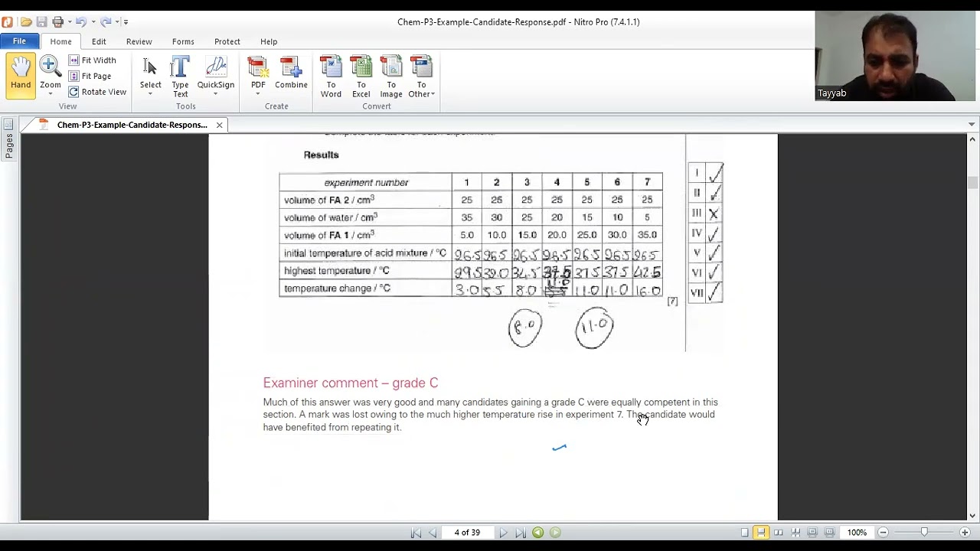
Task: Select continuous facing pages layout
Action: click(795, 533)
